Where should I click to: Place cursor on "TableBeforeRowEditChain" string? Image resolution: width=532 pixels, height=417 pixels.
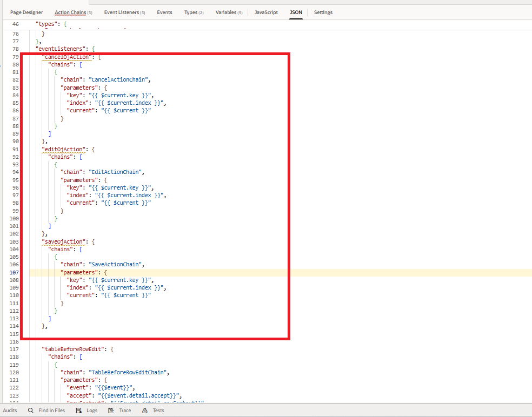tap(134, 372)
